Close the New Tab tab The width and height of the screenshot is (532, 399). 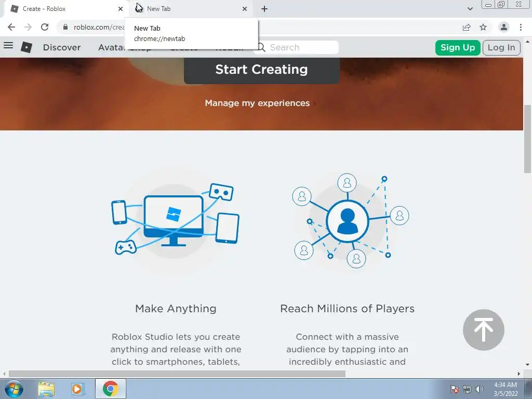click(245, 9)
